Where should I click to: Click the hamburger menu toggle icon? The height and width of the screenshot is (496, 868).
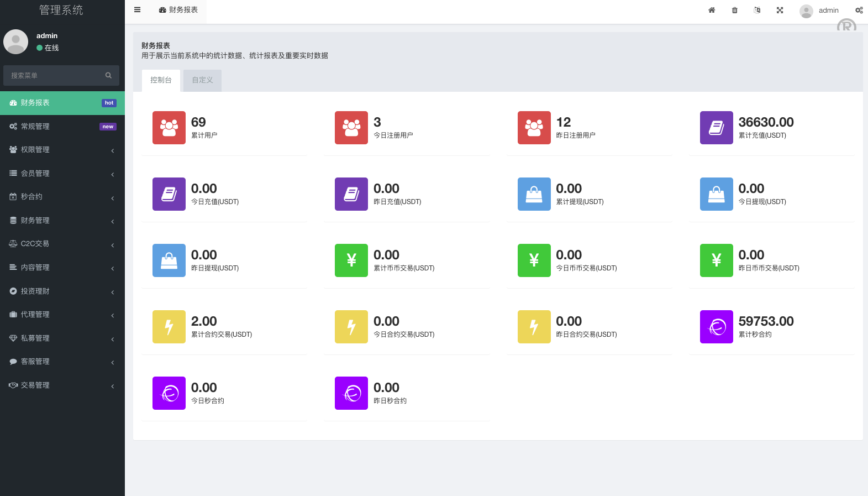click(137, 10)
